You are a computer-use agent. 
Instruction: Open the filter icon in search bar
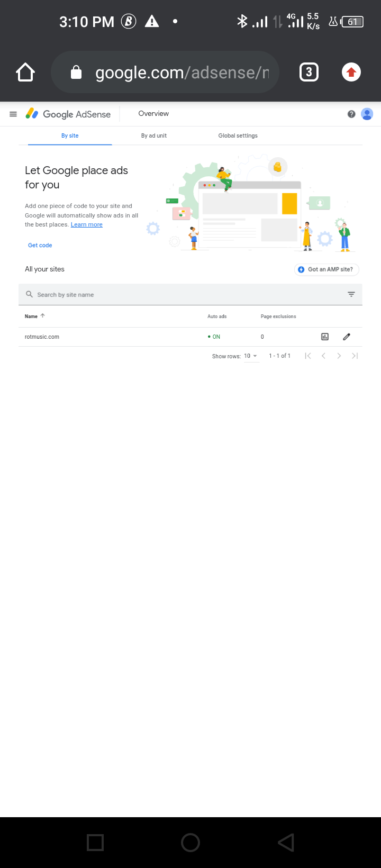(x=351, y=294)
